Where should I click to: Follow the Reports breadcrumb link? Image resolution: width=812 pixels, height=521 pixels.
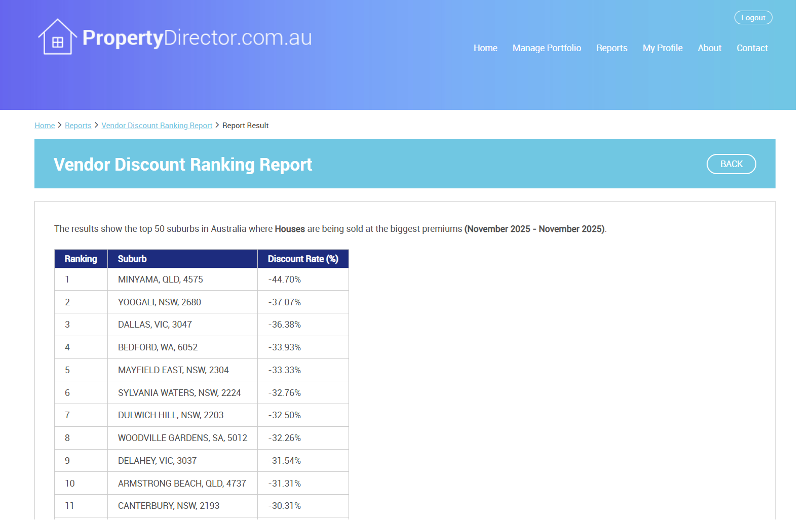pyautogui.click(x=78, y=126)
